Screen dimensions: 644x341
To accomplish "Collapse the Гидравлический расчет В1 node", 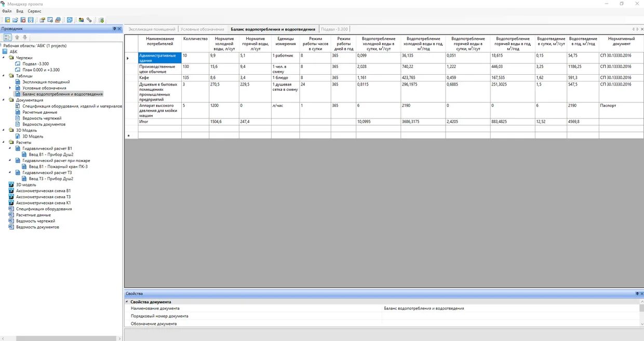I will [x=10, y=148].
